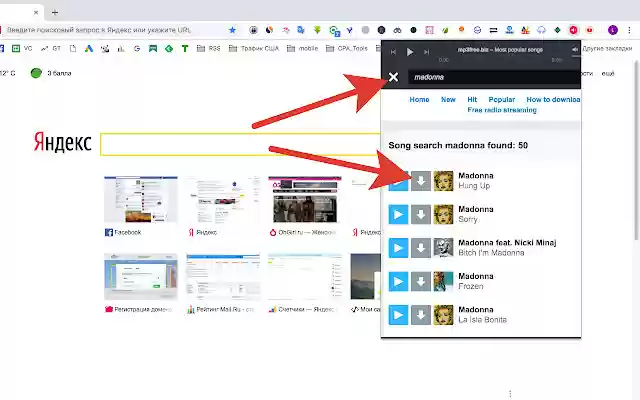Click the madonna search field in the player

coord(494,77)
